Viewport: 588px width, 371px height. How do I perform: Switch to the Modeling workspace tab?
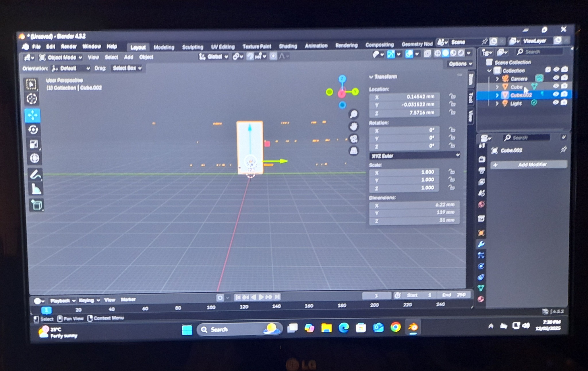click(x=164, y=47)
